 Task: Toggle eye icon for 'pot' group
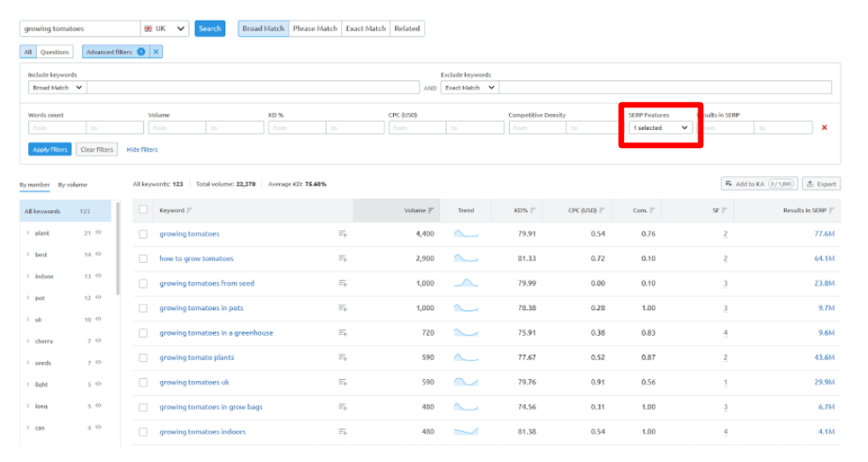tap(99, 298)
